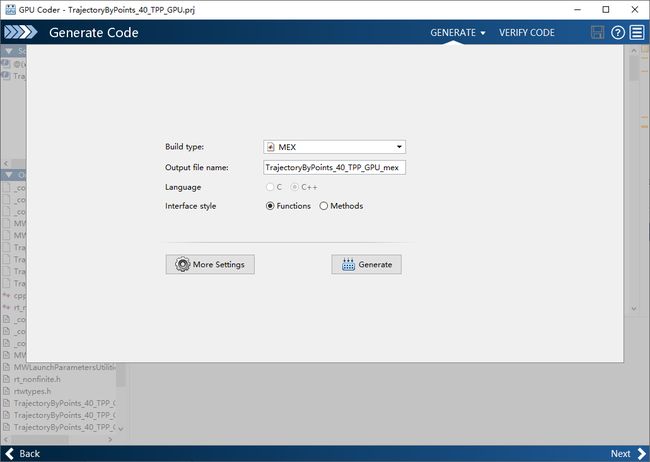Click the rt_nonfinite.h file icon

click(x=6, y=379)
